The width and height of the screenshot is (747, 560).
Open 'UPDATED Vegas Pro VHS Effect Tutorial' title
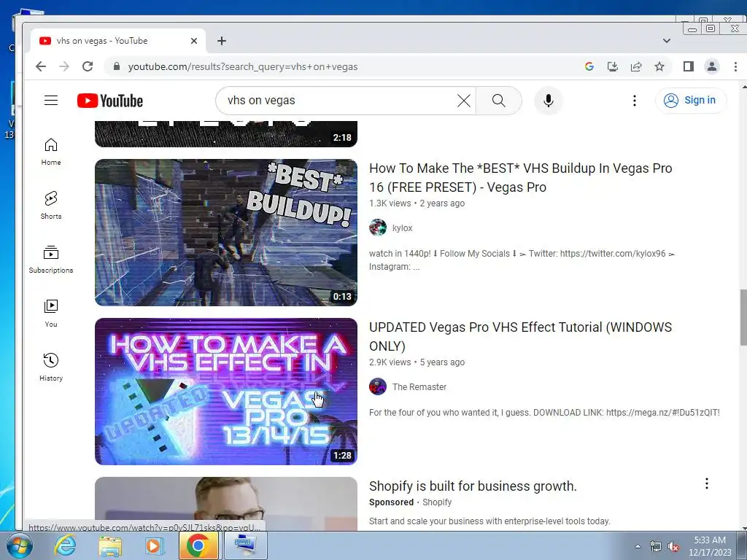click(521, 337)
